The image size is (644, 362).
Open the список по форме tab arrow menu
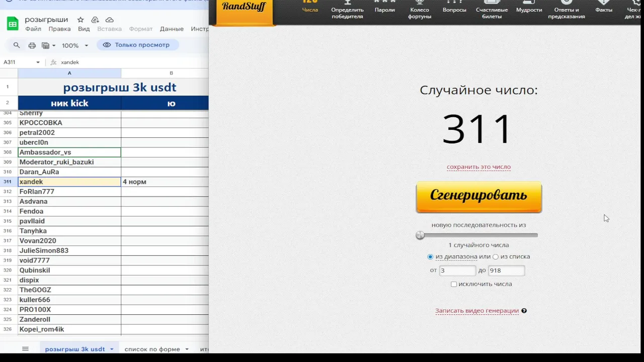(x=187, y=349)
